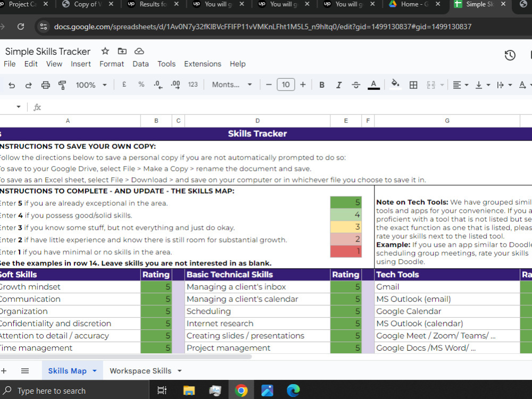Viewport: 532px width, 399px height.
Task: Decrease decimal places icon
Action: (158, 85)
